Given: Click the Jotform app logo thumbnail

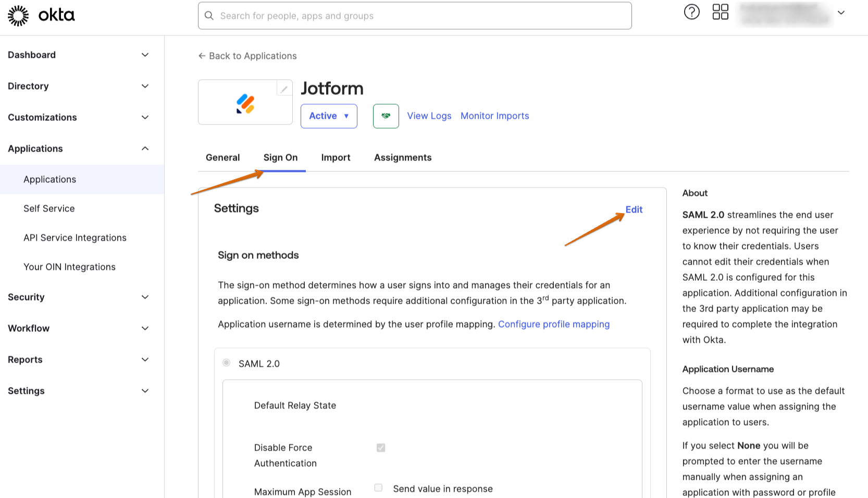Looking at the screenshot, I should (245, 104).
